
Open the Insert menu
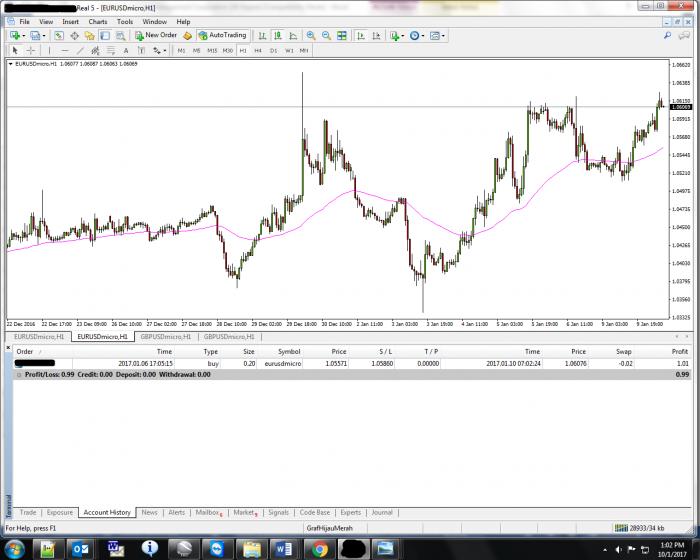(70, 21)
